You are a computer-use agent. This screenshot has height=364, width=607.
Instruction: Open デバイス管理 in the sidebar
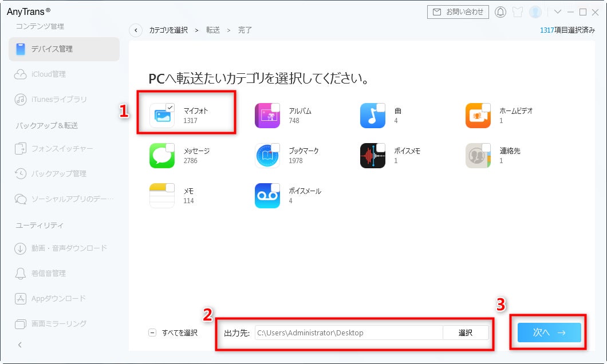coord(64,49)
